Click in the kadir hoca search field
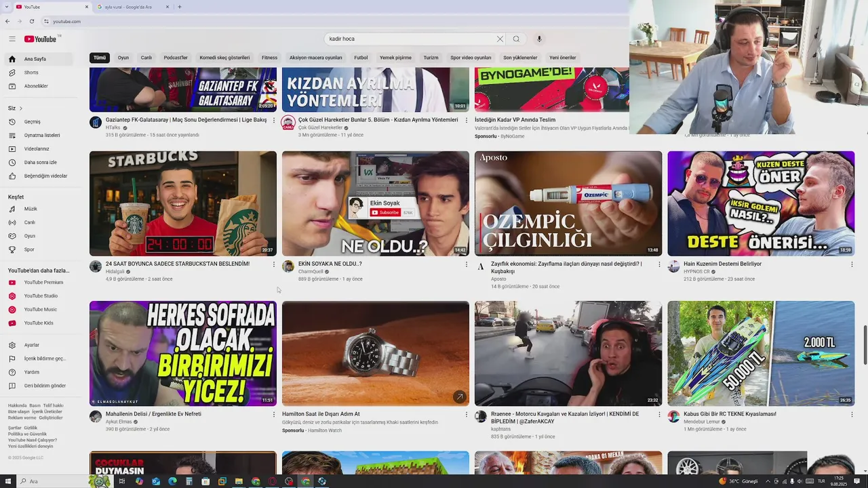868x488 pixels. point(410,39)
